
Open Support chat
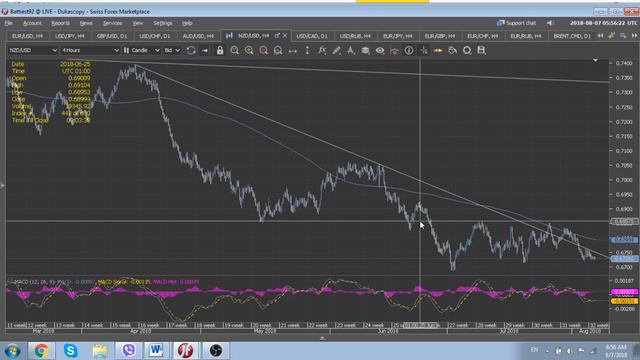click(x=516, y=23)
